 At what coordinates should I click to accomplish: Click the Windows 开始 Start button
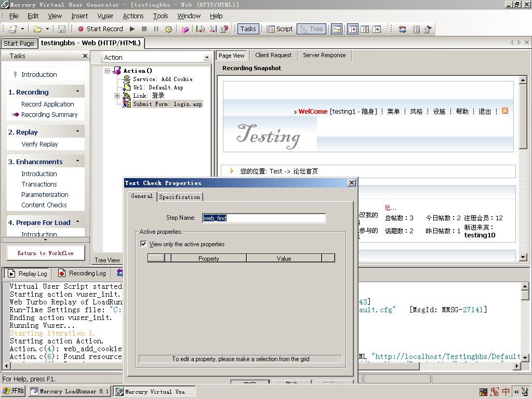(13, 391)
